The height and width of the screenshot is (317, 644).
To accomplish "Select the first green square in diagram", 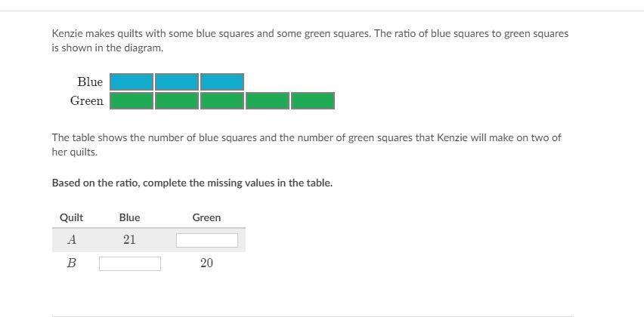I will [132, 100].
